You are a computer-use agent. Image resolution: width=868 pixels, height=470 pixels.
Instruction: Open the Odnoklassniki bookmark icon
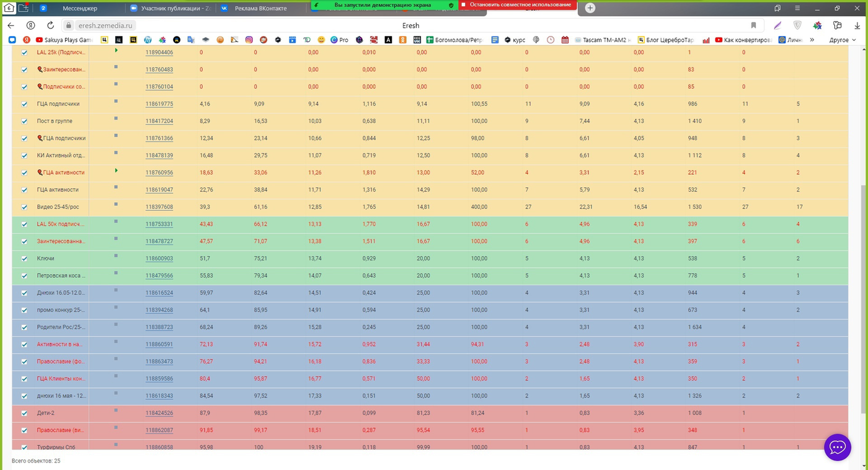click(x=402, y=40)
